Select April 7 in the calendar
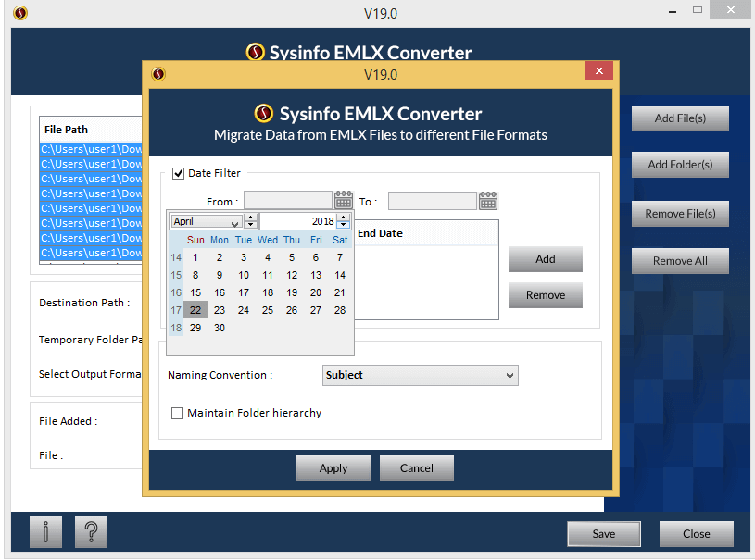 click(340, 257)
